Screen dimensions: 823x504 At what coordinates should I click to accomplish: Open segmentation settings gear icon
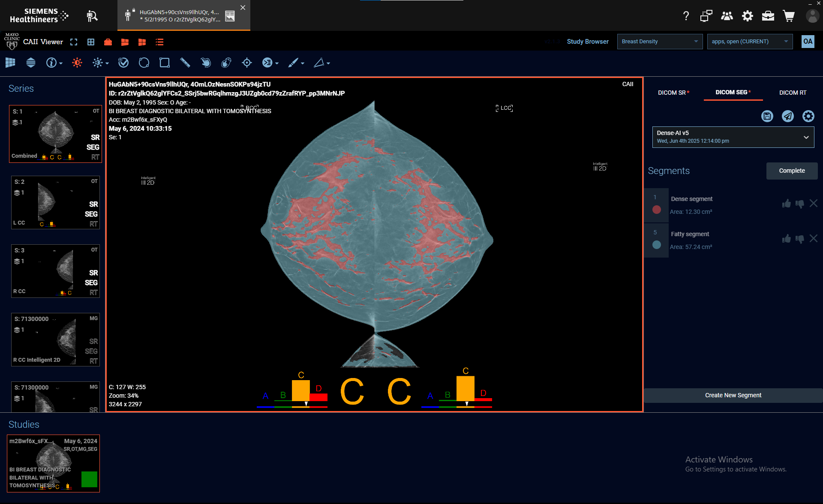(808, 116)
